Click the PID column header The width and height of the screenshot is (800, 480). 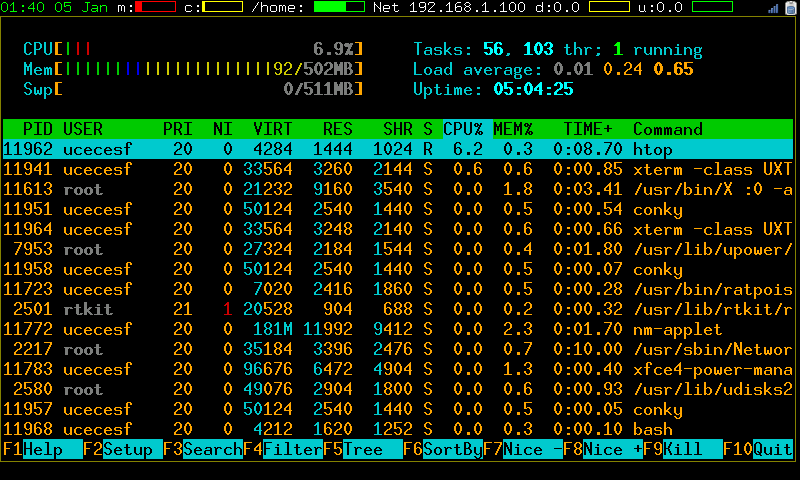[38, 130]
